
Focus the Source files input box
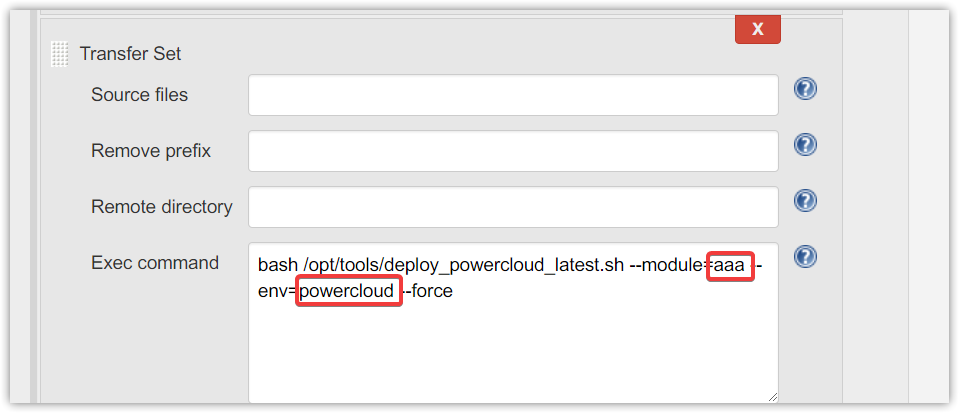pyautogui.click(x=513, y=95)
